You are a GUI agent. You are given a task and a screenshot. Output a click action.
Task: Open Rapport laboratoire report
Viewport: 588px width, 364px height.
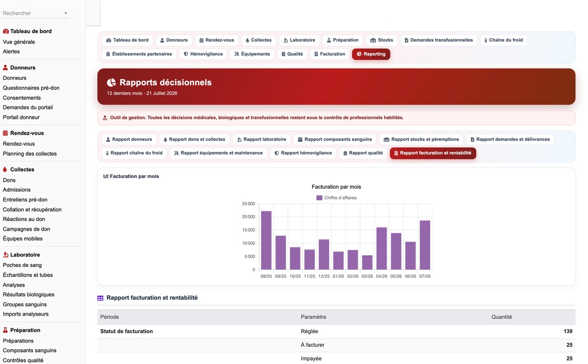262,140
